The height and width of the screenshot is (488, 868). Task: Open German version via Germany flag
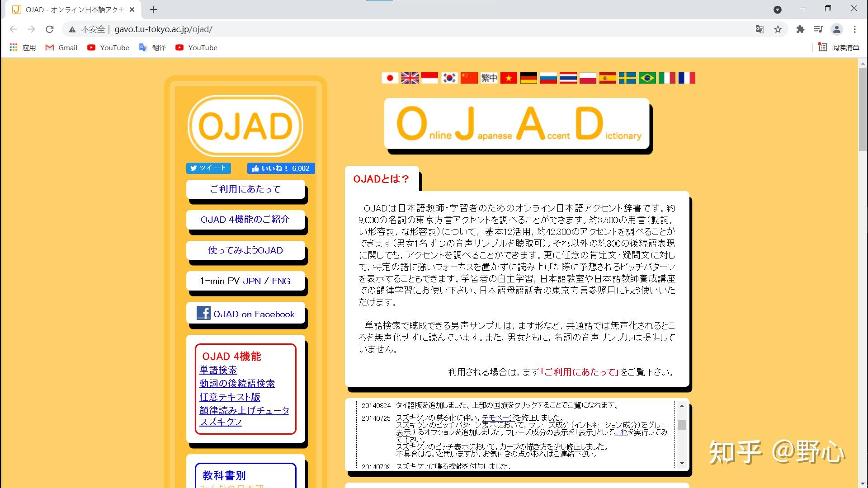pyautogui.click(x=528, y=78)
